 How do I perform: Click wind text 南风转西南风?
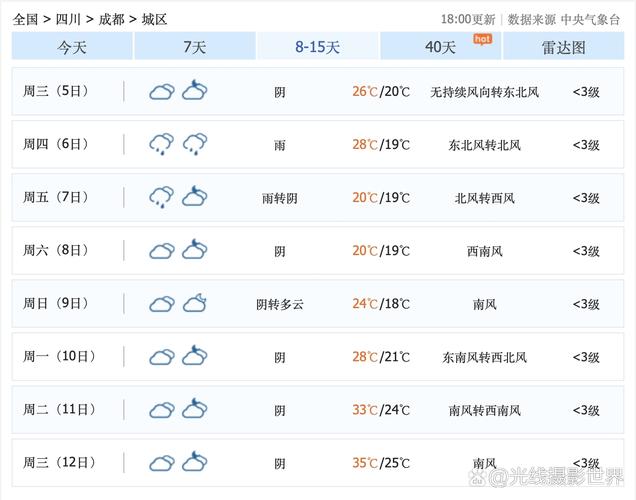(485, 411)
